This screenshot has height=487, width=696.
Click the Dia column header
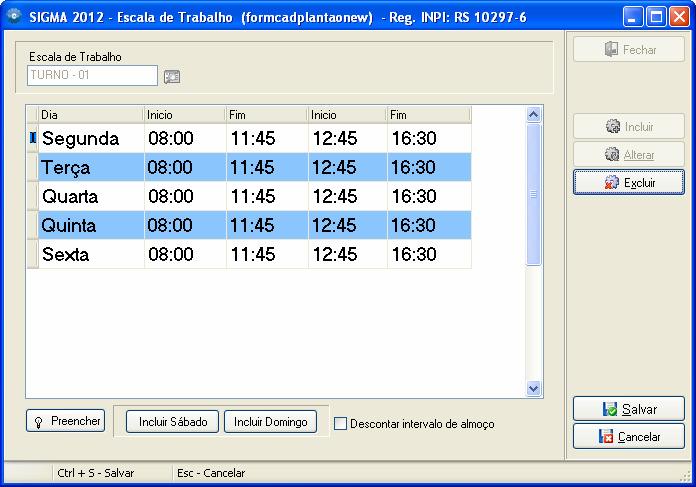coord(91,115)
